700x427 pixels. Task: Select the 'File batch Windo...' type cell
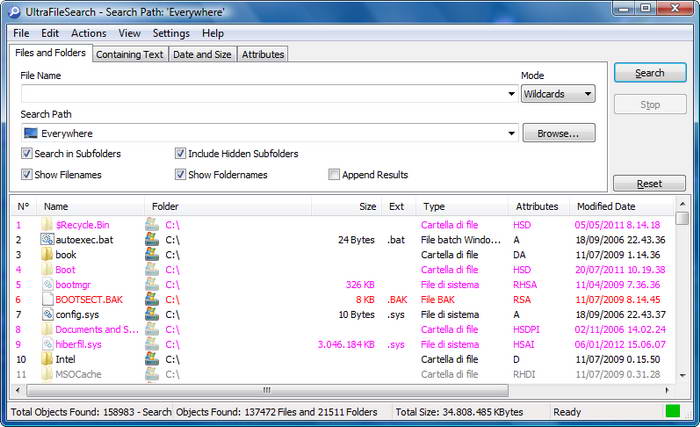click(x=461, y=240)
